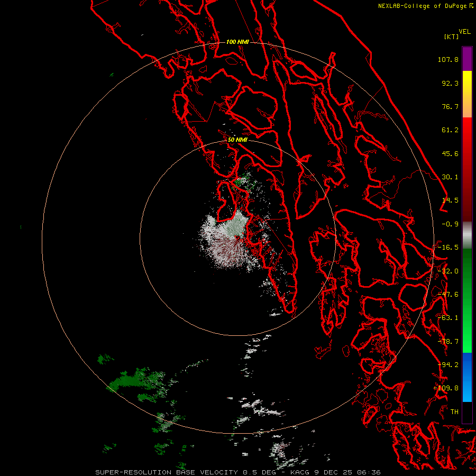Viewport: 476px width, 476px height.
Task: Select the 14.5 velocity scale value
Action: pos(450,200)
